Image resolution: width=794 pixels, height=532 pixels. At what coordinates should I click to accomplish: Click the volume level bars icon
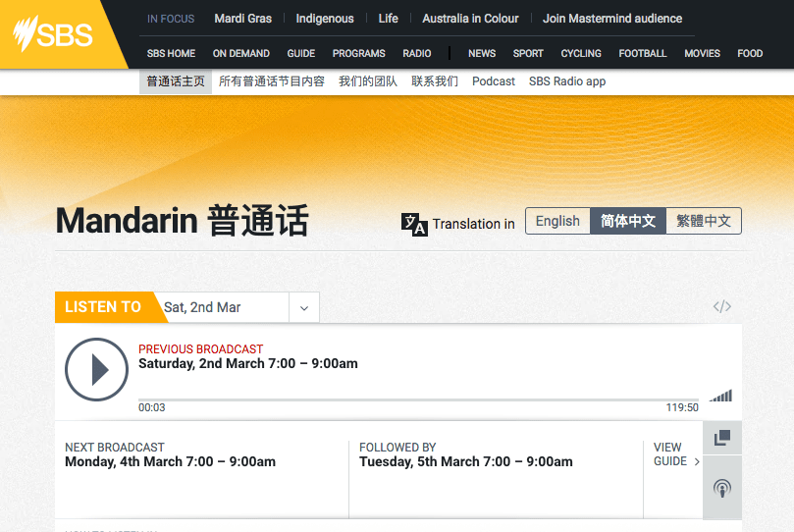[x=721, y=396]
